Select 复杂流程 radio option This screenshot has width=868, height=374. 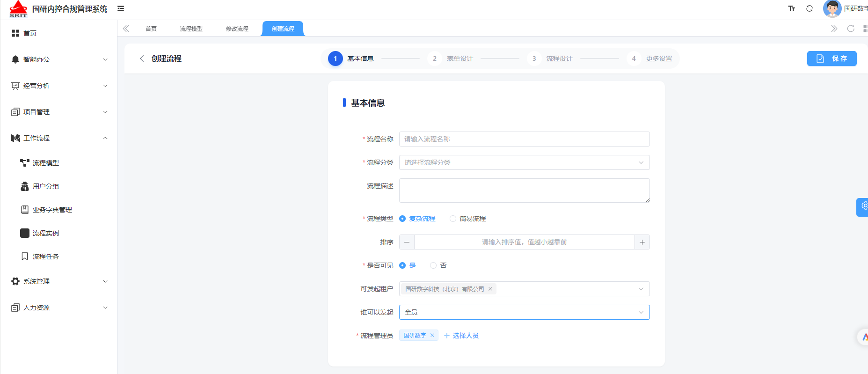(x=417, y=219)
